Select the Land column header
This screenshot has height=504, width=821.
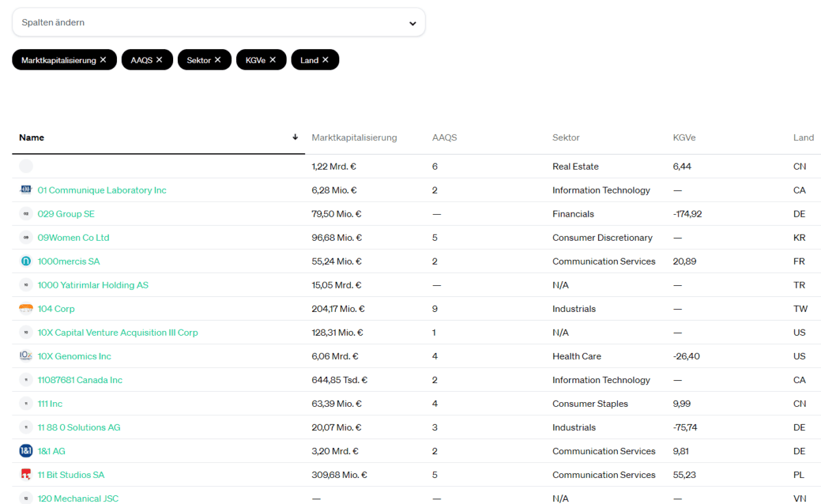[x=804, y=137]
